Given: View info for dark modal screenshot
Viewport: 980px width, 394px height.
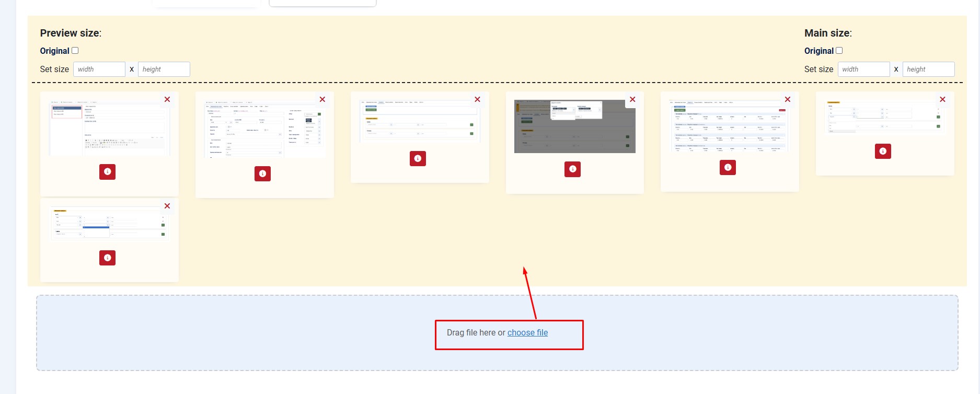Looking at the screenshot, I should [572, 169].
